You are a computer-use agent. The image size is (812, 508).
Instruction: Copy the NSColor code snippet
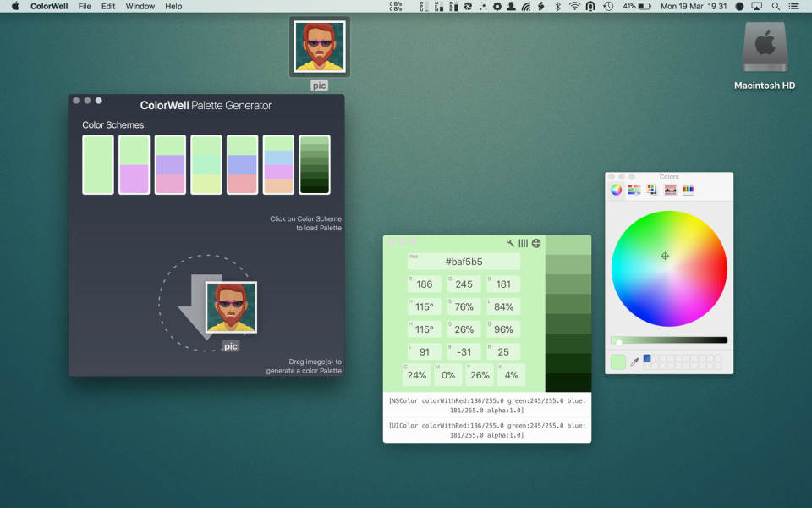pos(487,406)
